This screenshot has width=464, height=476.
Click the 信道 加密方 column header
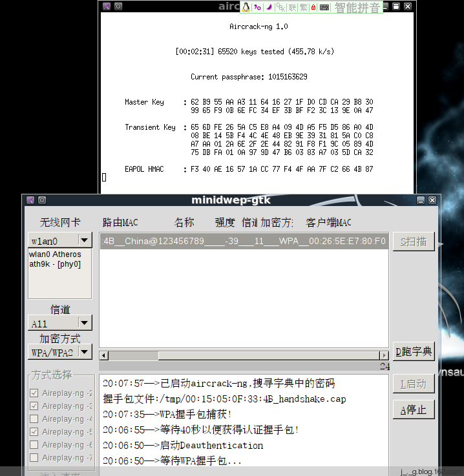point(268,223)
